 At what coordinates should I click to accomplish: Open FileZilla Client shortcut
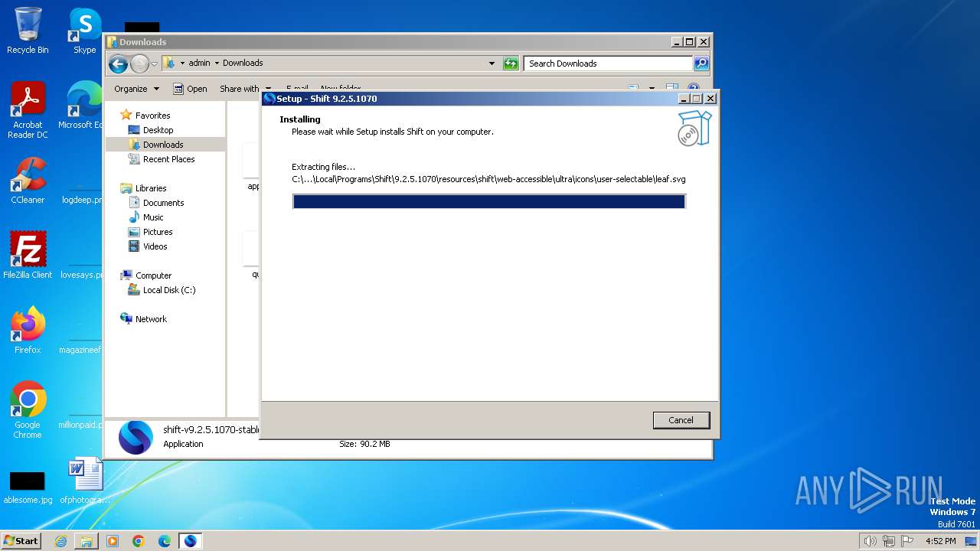[28, 255]
